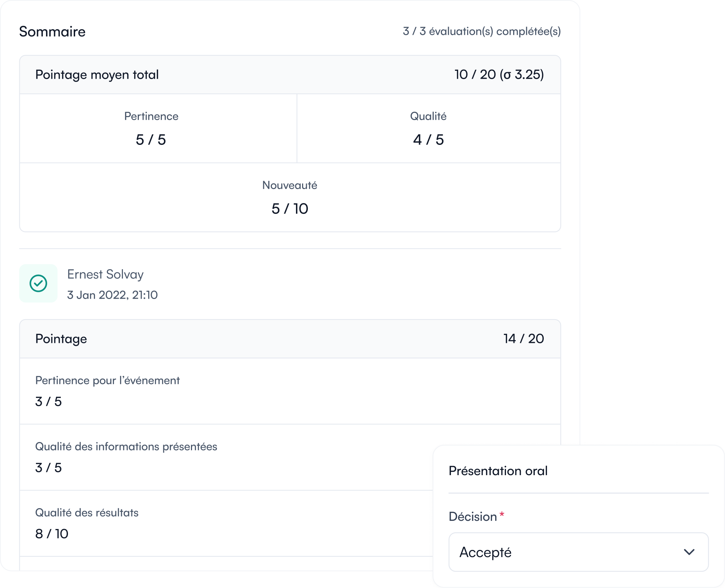
Task: Click 'Qualité des informations présentées' label
Action: 126,447
